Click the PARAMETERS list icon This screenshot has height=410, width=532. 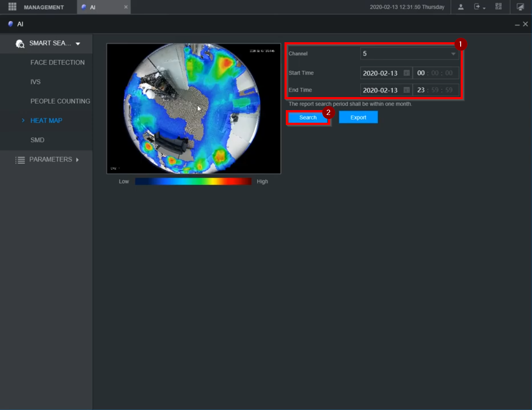(x=20, y=160)
